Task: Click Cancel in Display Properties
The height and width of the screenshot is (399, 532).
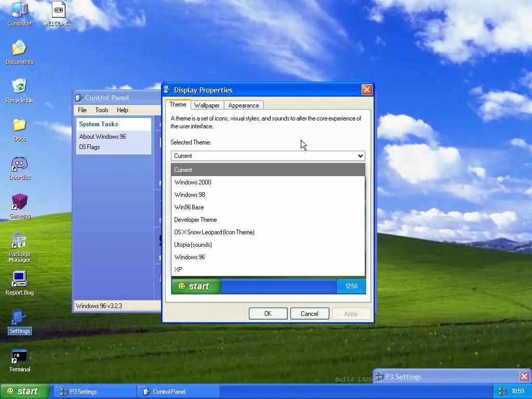Action: click(x=310, y=313)
